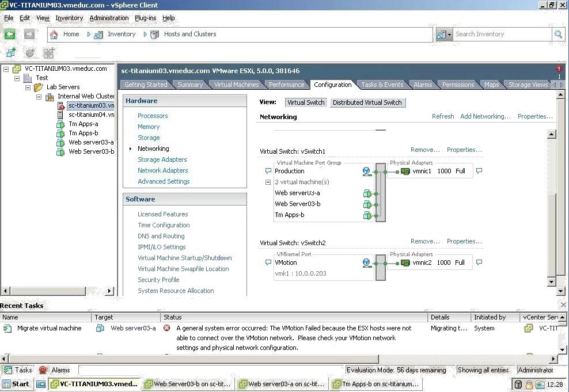Click the Production network globe icon
This screenshot has height=392, width=569.
pyautogui.click(x=366, y=171)
